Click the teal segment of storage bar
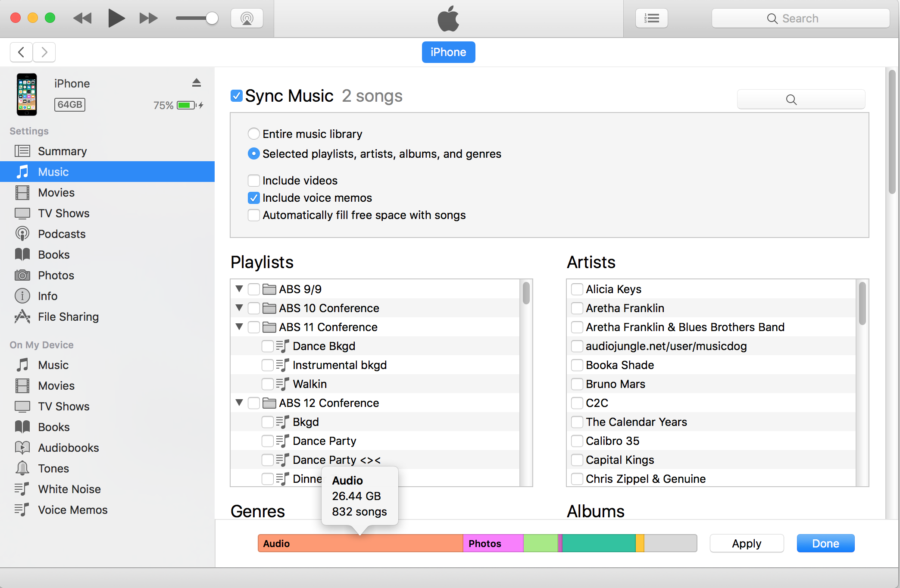Screen dimensions: 900x588 tap(599, 543)
